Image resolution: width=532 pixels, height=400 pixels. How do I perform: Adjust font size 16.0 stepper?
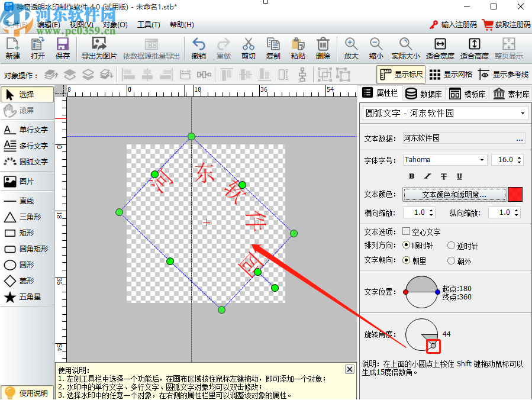(x=519, y=160)
